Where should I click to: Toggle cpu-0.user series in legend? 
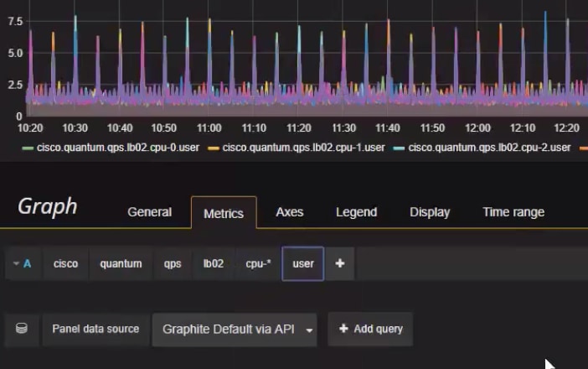(x=118, y=148)
